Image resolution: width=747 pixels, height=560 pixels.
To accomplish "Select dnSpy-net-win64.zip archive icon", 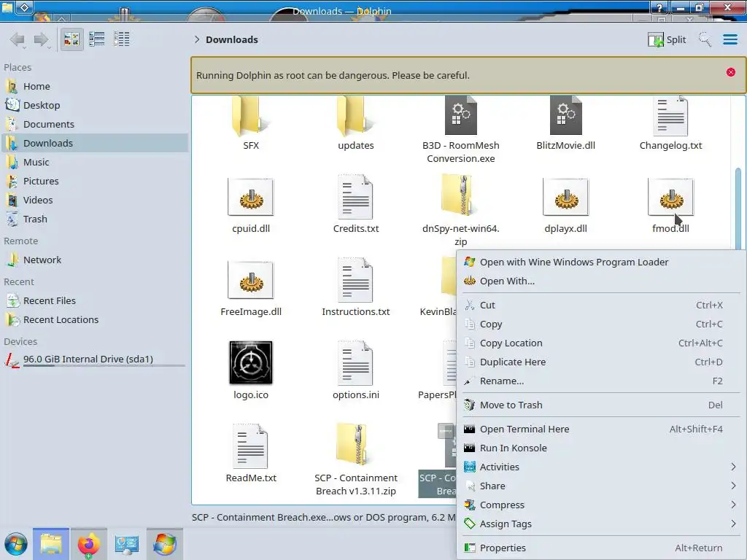I will [460, 195].
